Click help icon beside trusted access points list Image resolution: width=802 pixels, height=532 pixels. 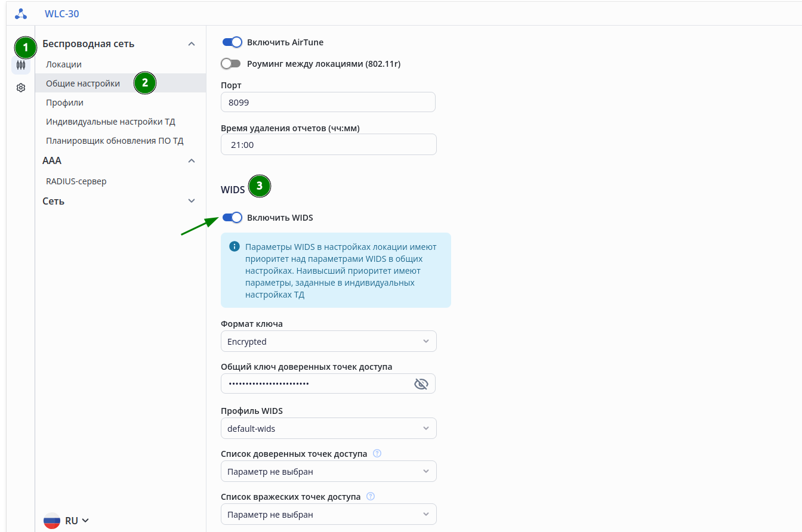(377, 453)
